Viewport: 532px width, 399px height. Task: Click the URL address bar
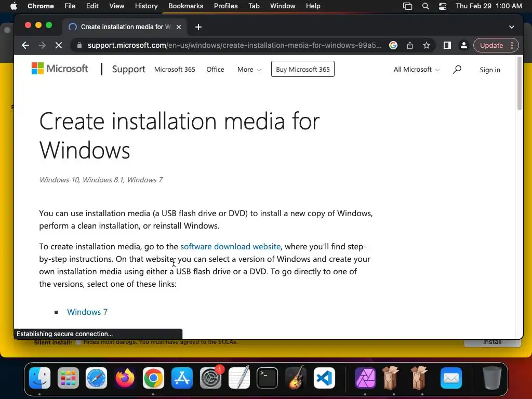(x=234, y=45)
